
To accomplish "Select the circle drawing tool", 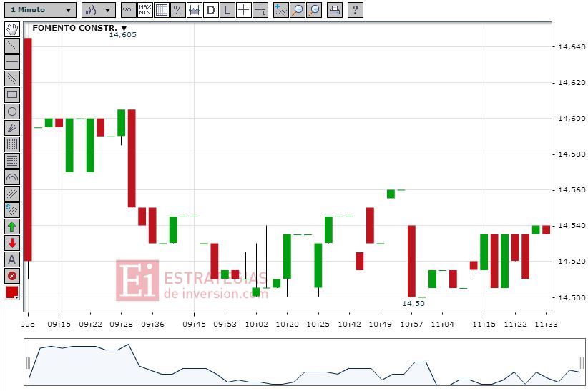I will coord(12,112).
